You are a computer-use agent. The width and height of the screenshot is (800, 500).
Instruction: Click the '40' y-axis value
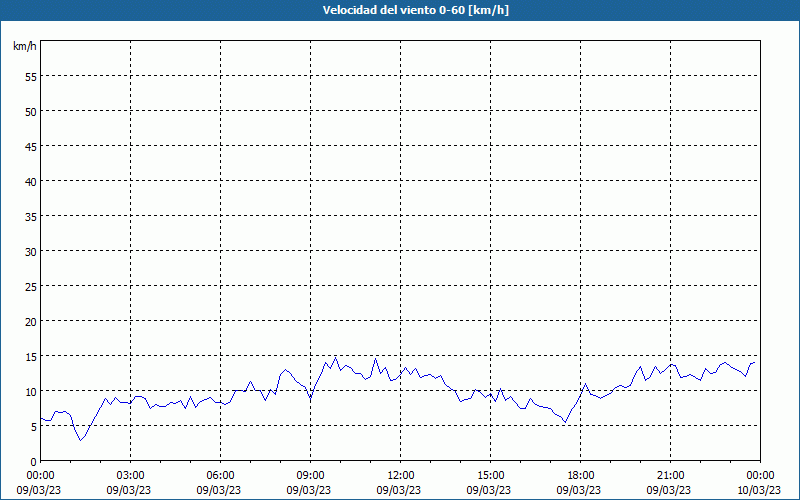point(31,181)
